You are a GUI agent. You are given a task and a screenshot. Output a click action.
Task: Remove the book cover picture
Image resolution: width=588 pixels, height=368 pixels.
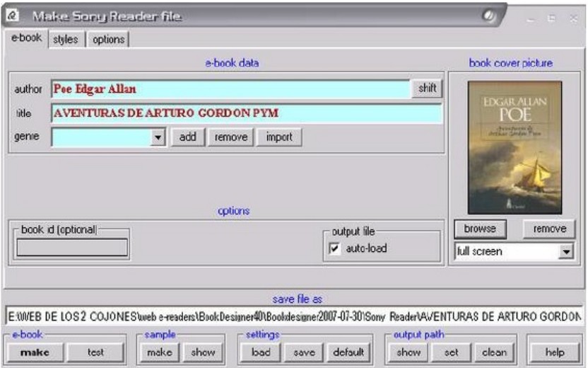[x=549, y=229]
